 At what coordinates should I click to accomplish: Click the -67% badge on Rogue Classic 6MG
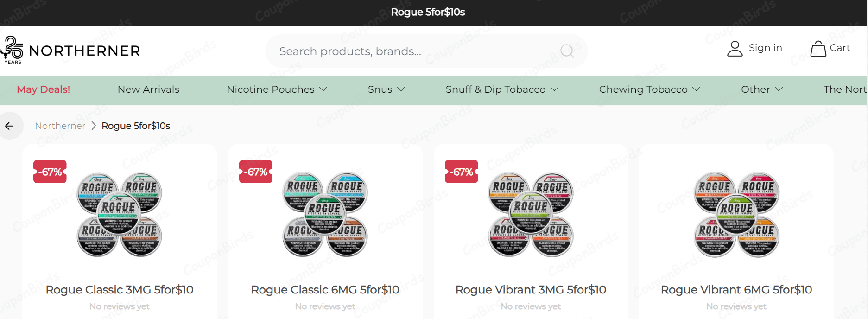pos(256,172)
